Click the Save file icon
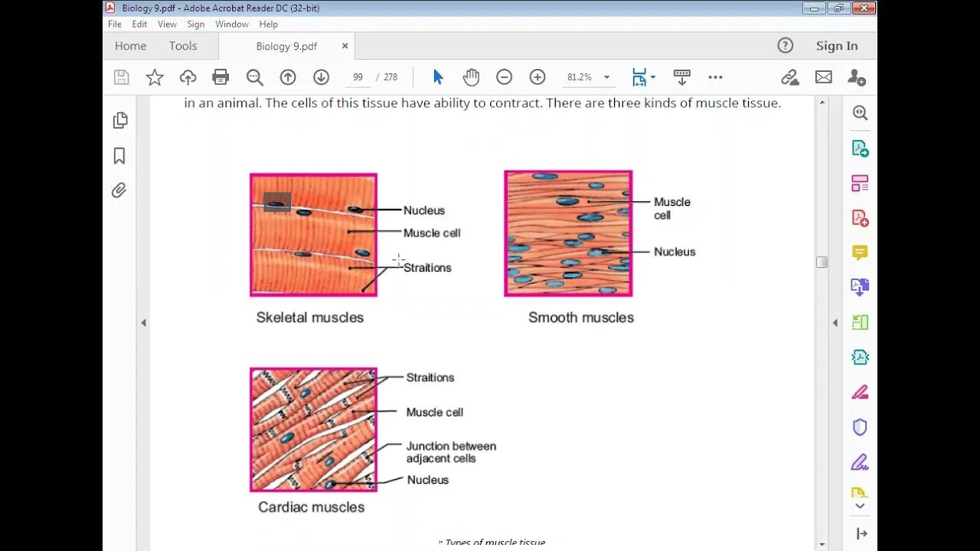980x551 pixels. tap(121, 77)
